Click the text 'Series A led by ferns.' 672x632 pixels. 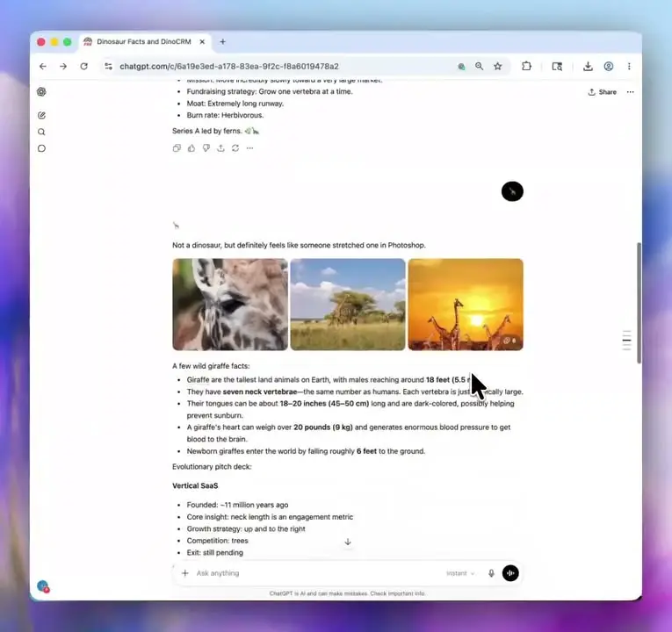point(207,131)
